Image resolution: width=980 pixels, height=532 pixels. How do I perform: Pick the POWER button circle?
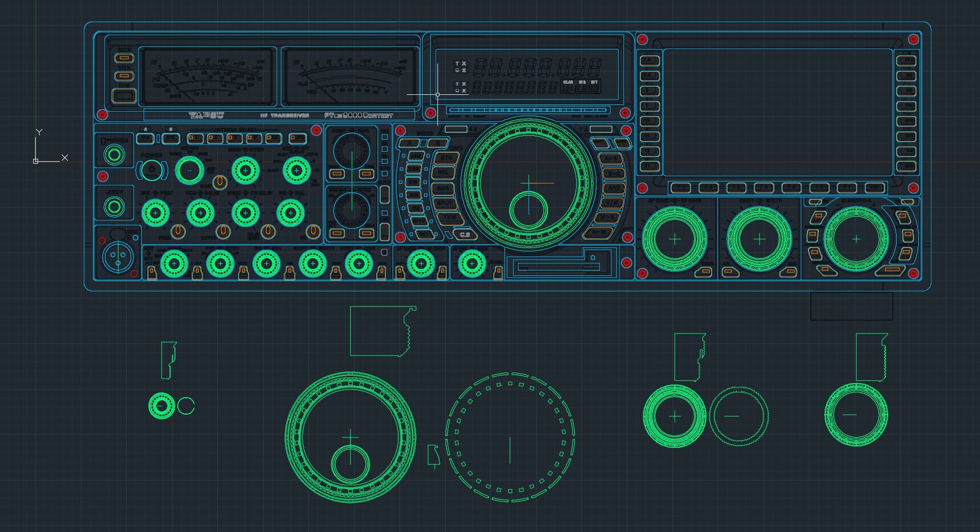click(x=152, y=170)
